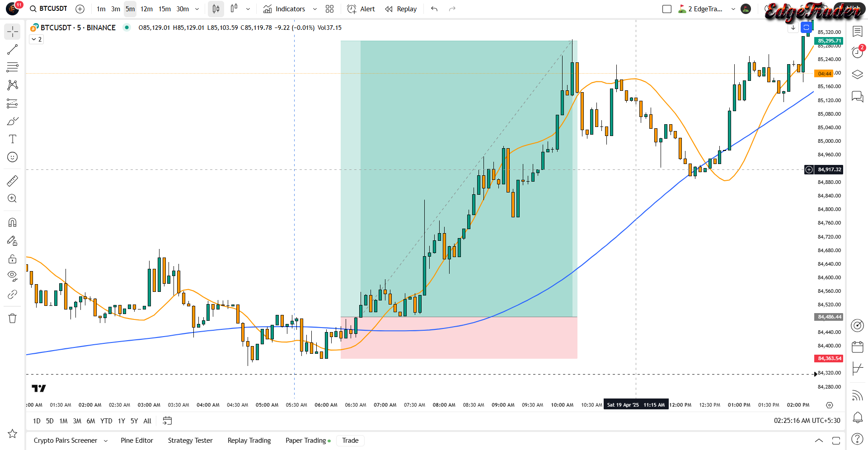Toggle magnet mode for drawings
This screenshot has width=868, height=450.
[x=13, y=223]
